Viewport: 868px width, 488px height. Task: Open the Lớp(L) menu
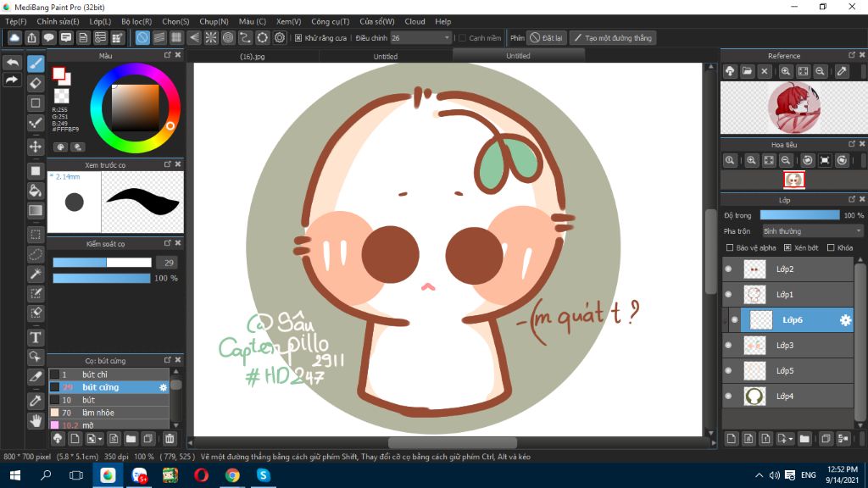[x=100, y=21]
